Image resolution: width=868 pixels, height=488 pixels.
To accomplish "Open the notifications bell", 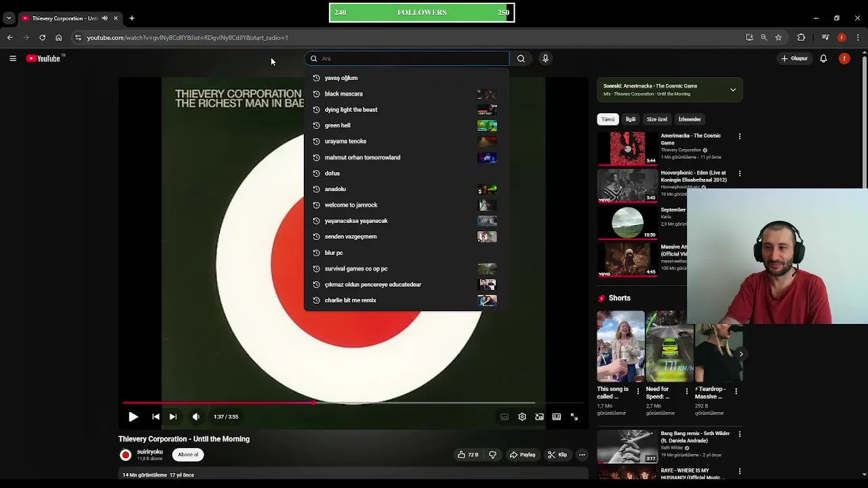I will (823, 58).
